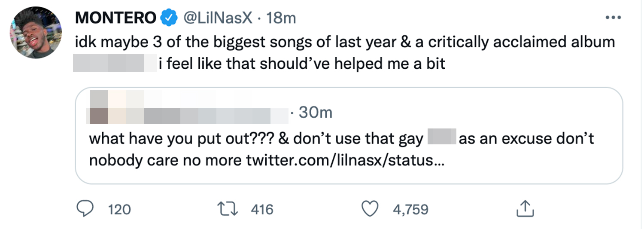Click the 120 replies count
The height and width of the screenshot is (229, 644).
point(119,209)
